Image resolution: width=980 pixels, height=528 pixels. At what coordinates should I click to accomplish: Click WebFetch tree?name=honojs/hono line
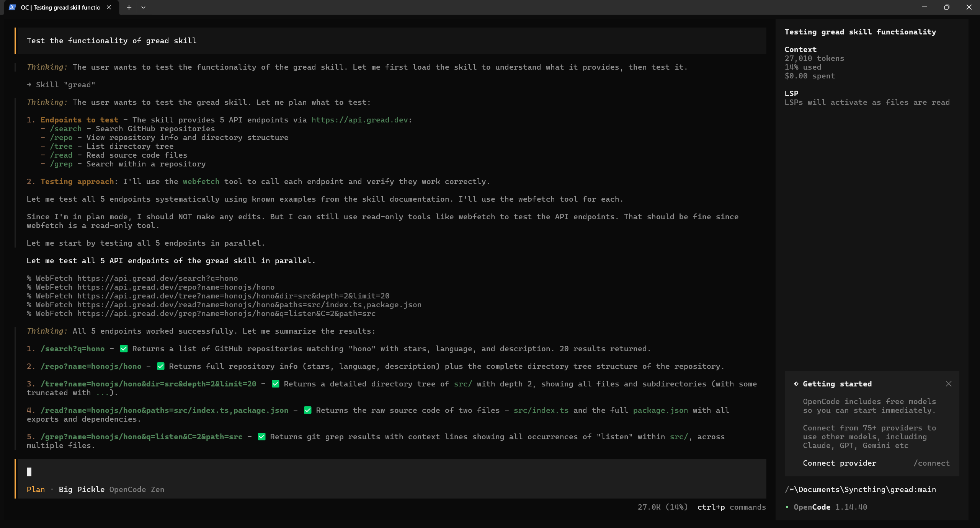[x=208, y=296]
